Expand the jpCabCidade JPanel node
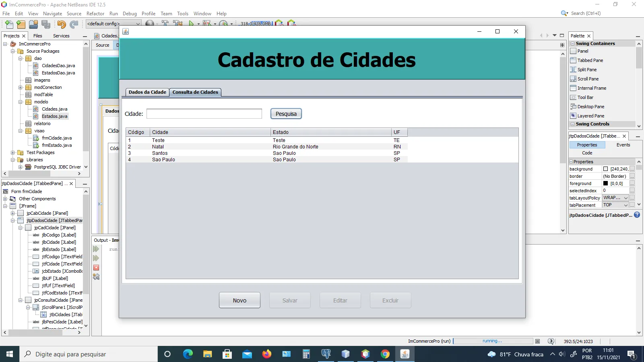The height and width of the screenshot is (362, 644). tap(13, 213)
